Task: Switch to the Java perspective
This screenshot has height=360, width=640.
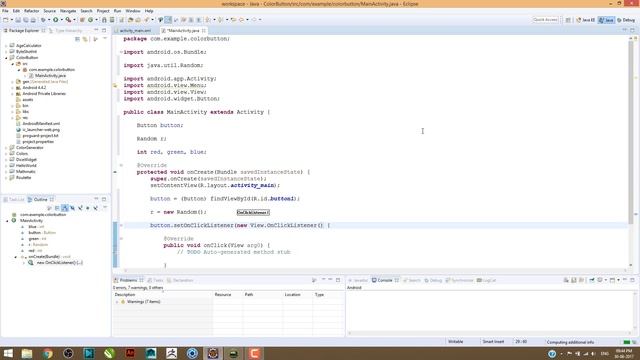Action: (606, 20)
